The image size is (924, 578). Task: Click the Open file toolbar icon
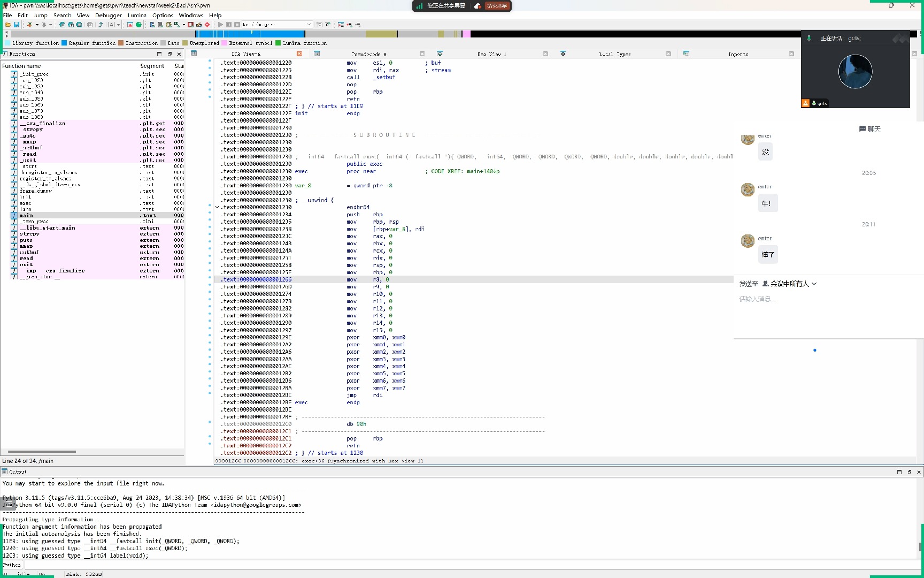[x=8, y=25]
